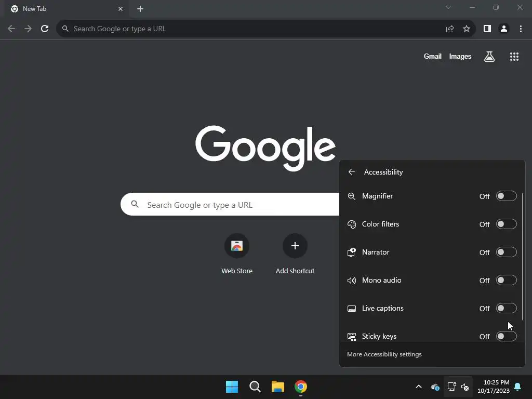Open a new tab with plus button
The image size is (532, 399).
pyautogui.click(x=140, y=9)
